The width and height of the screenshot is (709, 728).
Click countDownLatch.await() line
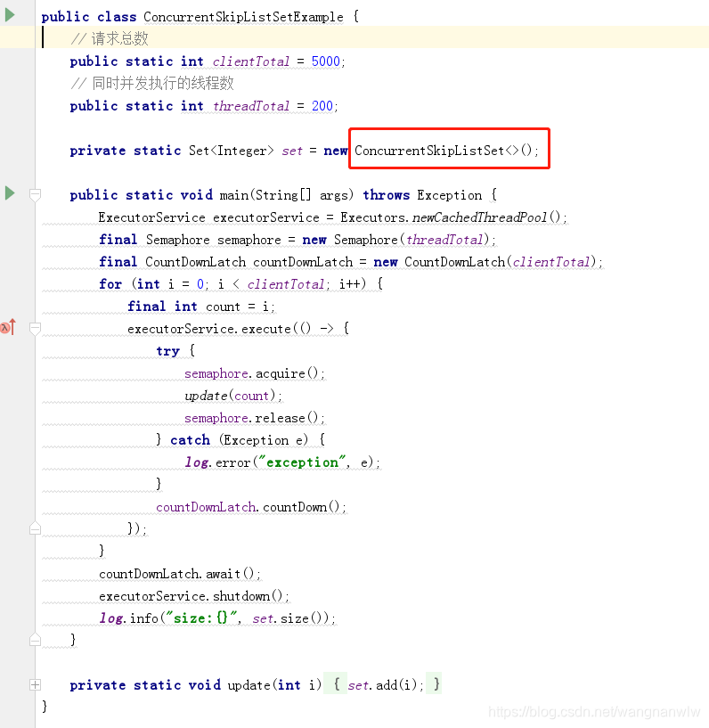click(x=180, y=574)
